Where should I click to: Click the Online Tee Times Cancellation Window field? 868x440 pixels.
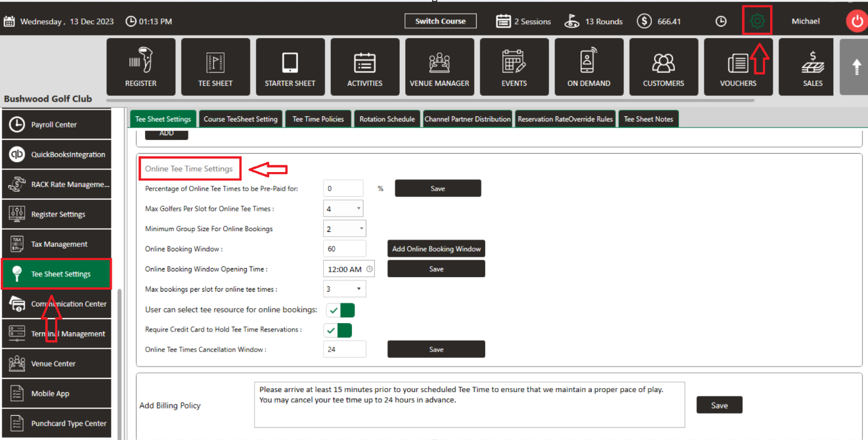[x=344, y=349]
